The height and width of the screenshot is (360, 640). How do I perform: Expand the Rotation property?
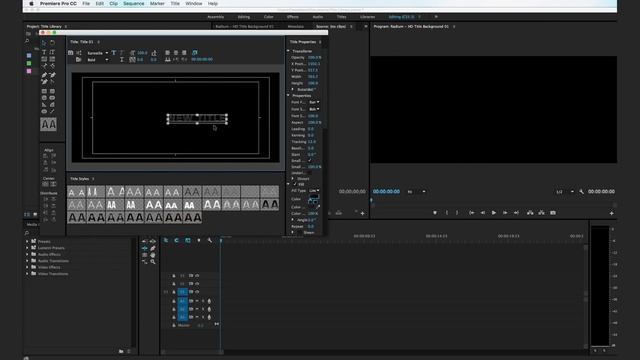click(293, 89)
